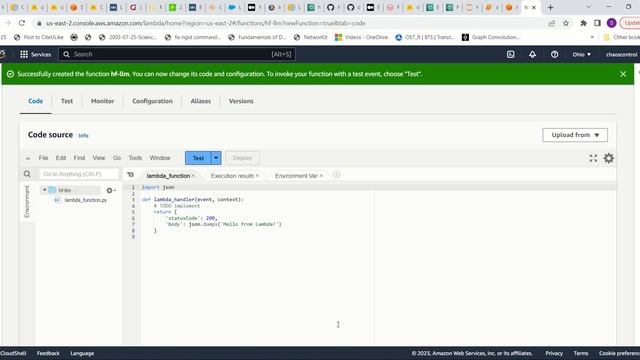Click the tab list icon beside lambda_function
The height and width of the screenshot is (360, 640).
[130, 175]
